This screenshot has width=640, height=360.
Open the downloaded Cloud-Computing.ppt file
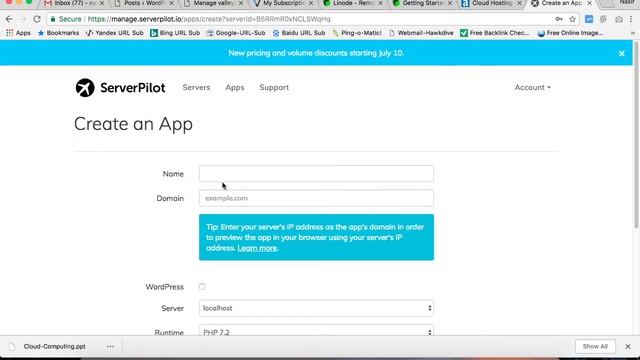(x=54, y=347)
